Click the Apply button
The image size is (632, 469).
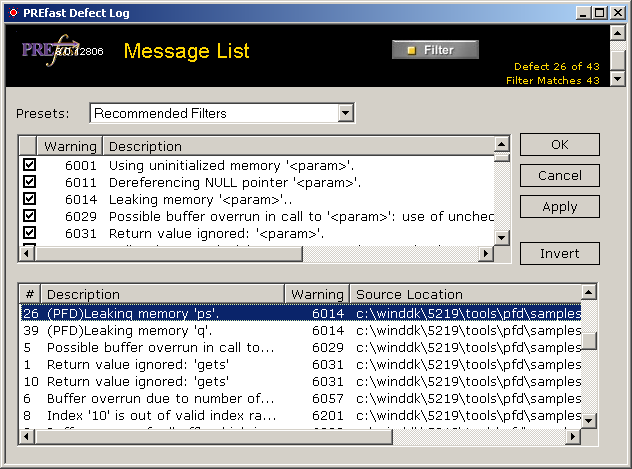(559, 207)
